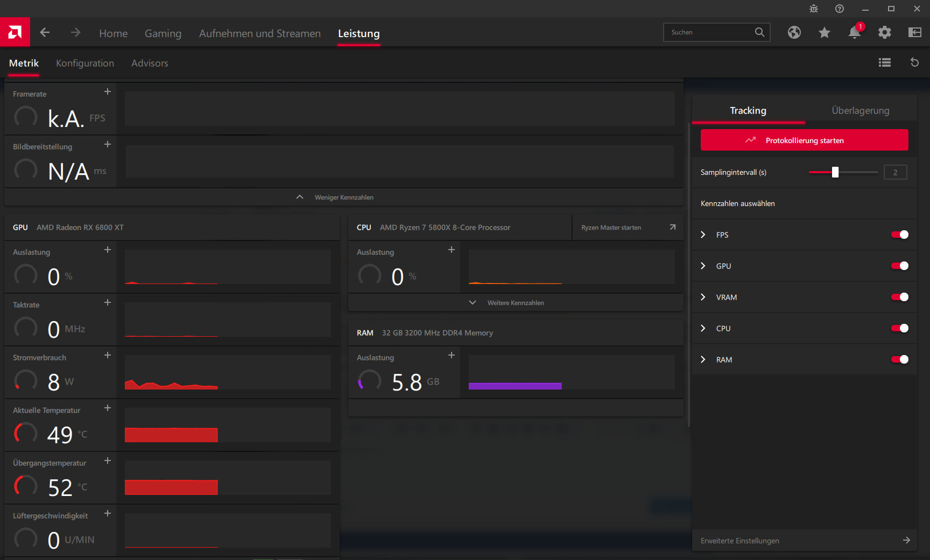This screenshot has height=560, width=930.
Task: Add Lüftergeschwindigkeit with plus icon
Action: pyautogui.click(x=108, y=514)
